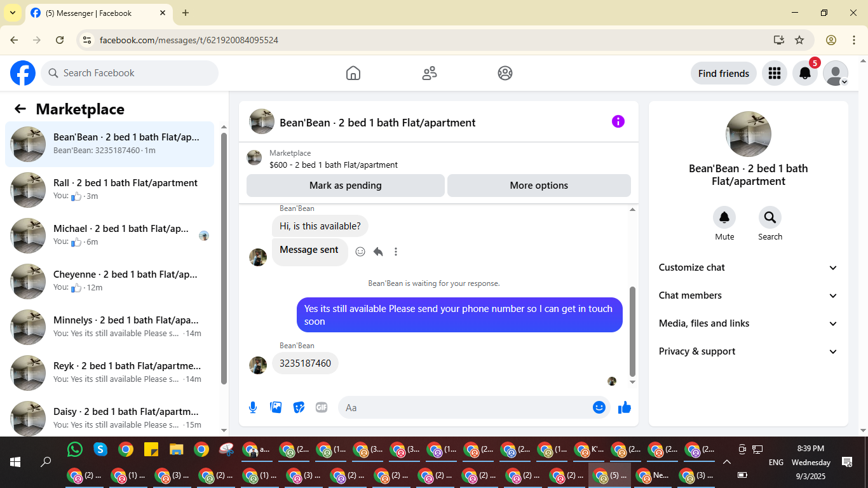Open Windows taskbar search
The width and height of the screenshot is (868, 488).
pyautogui.click(x=46, y=462)
